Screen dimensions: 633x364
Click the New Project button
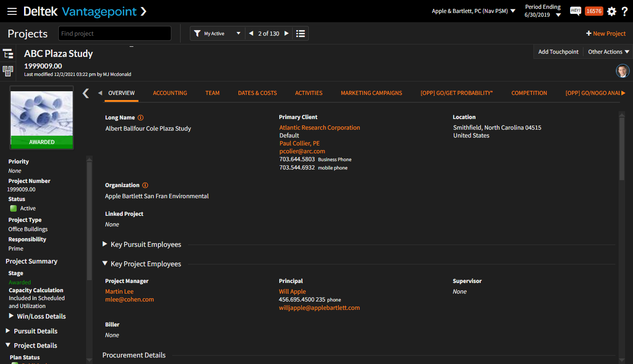click(x=606, y=33)
